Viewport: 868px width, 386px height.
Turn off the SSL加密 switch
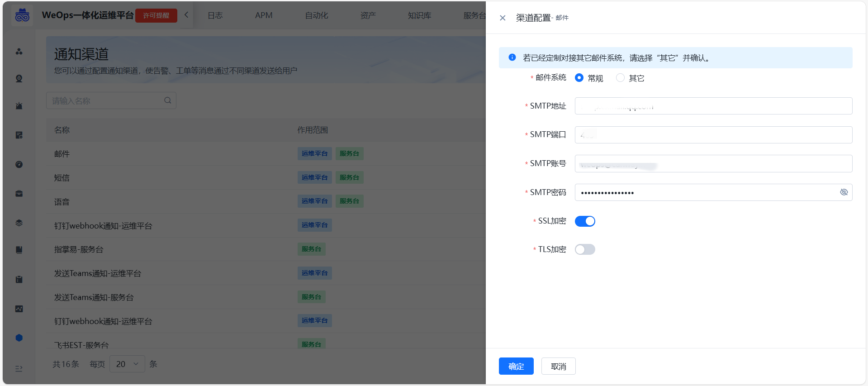585,221
